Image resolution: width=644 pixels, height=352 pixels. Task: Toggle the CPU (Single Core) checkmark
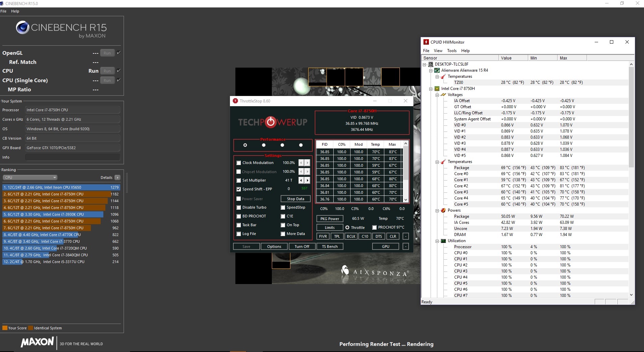point(119,80)
